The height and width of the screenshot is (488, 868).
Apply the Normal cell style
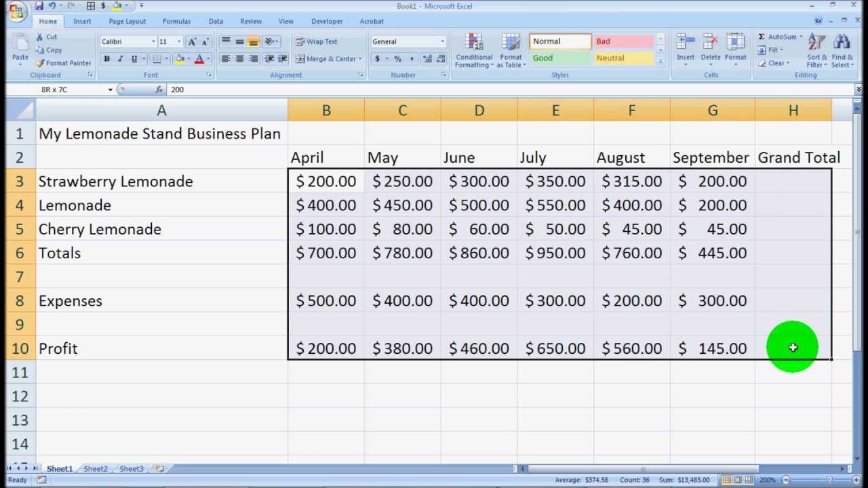click(560, 41)
